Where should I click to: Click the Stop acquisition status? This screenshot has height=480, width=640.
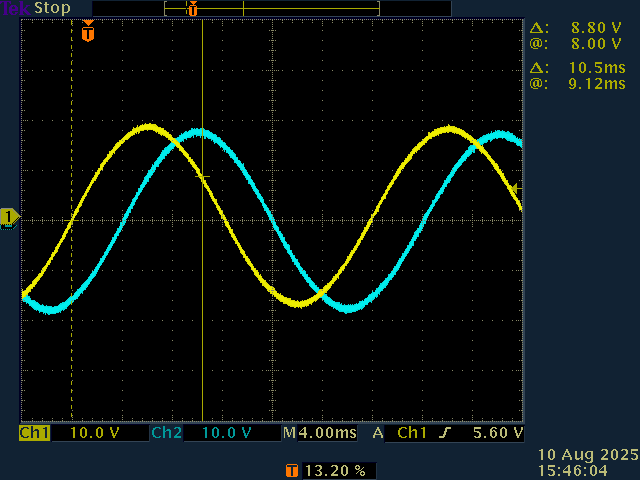pyautogui.click(x=53, y=8)
